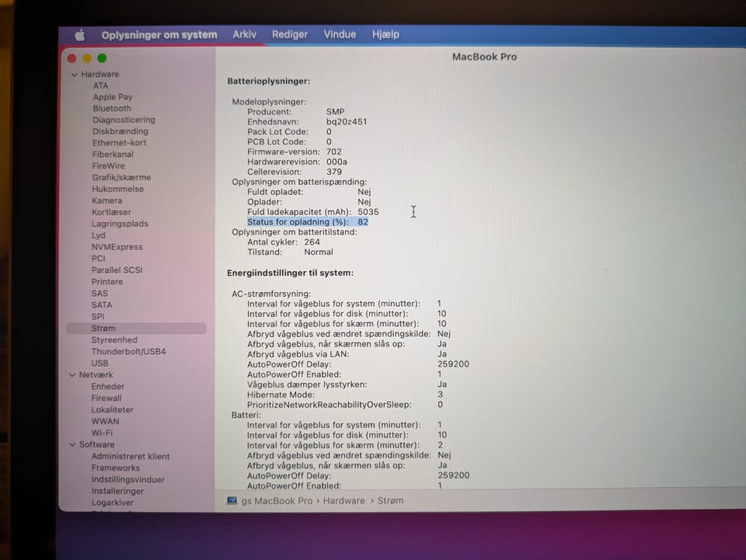
Task: Select Kamera in the sidebar
Action: pyautogui.click(x=107, y=200)
